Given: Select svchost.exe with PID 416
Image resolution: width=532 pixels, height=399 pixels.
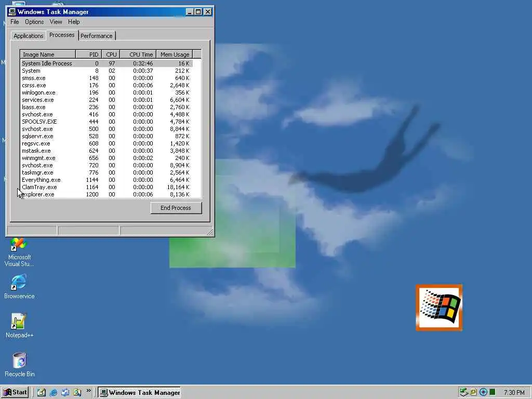Looking at the screenshot, I should click(x=106, y=115).
